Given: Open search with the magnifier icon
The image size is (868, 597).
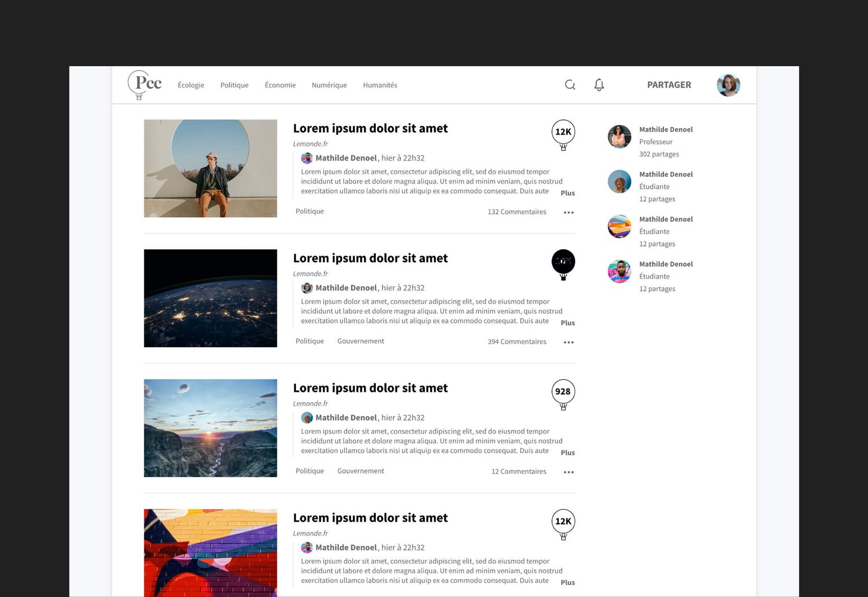Looking at the screenshot, I should [x=570, y=85].
